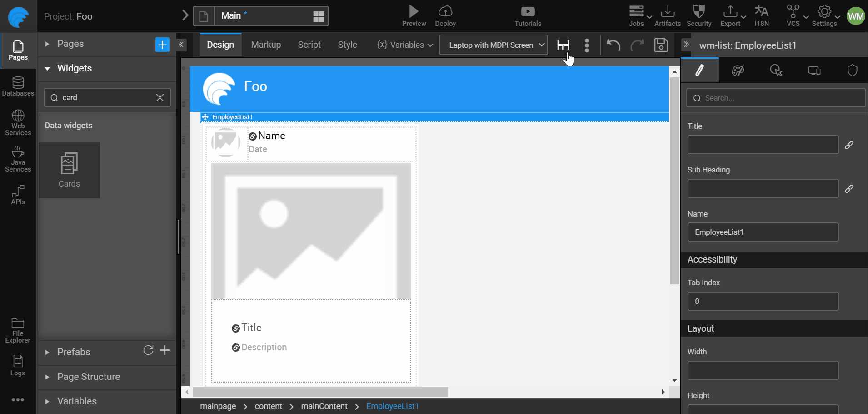Select the Security shield tab in the properties panel

coord(852,70)
